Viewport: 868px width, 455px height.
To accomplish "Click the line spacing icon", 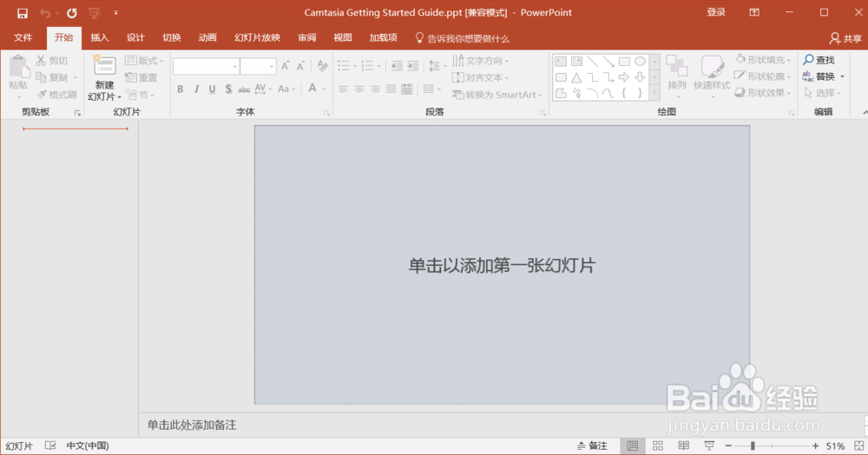I will click(x=435, y=66).
